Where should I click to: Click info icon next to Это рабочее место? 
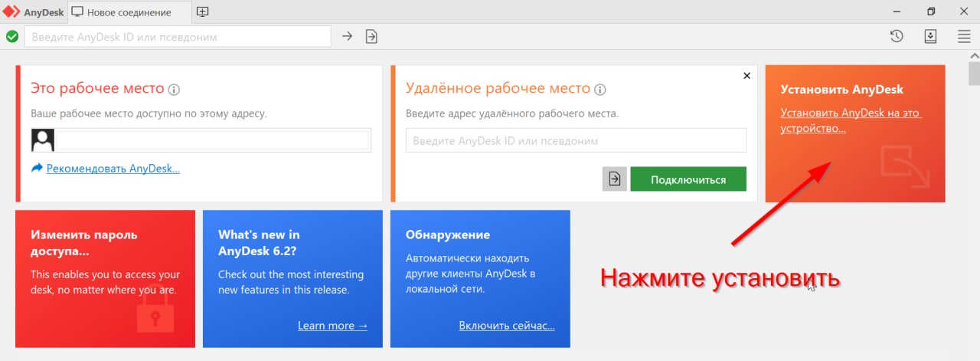[174, 90]
